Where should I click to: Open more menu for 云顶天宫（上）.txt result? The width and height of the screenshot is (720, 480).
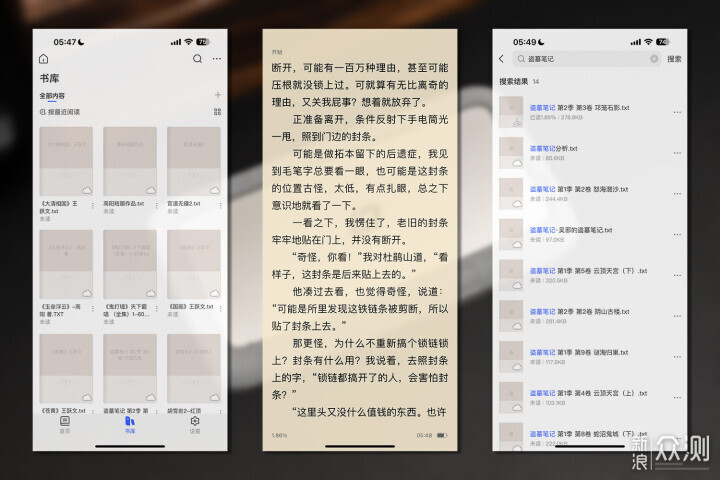(x=677, y=397)
